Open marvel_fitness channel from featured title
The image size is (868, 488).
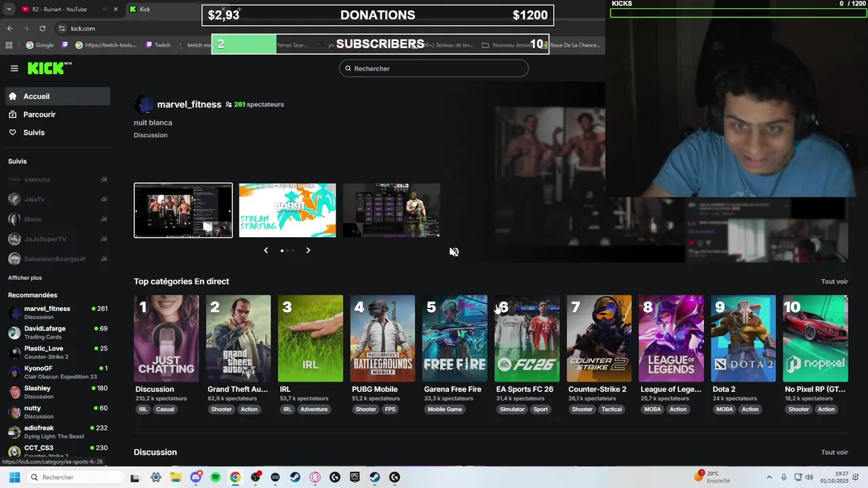coord(189,104)
